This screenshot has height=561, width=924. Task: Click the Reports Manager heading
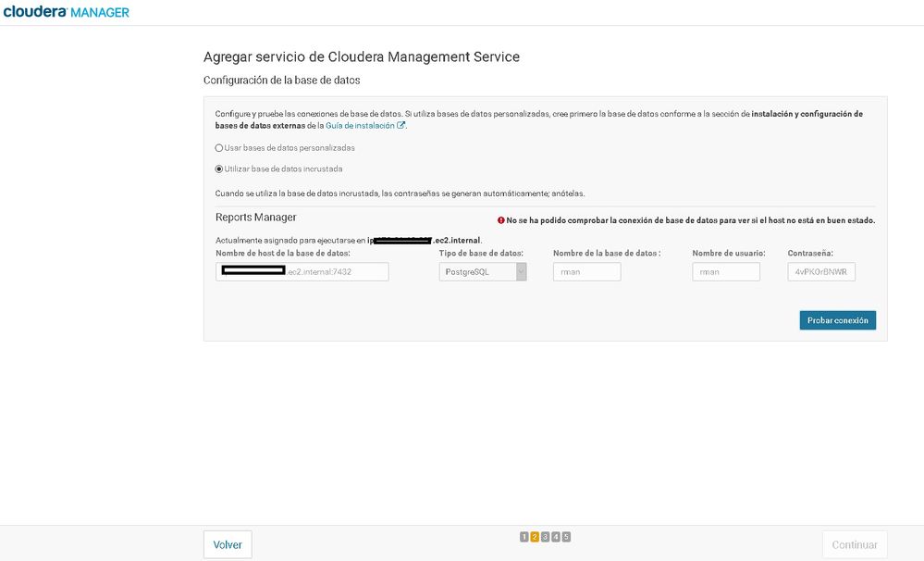pos(256,217)
